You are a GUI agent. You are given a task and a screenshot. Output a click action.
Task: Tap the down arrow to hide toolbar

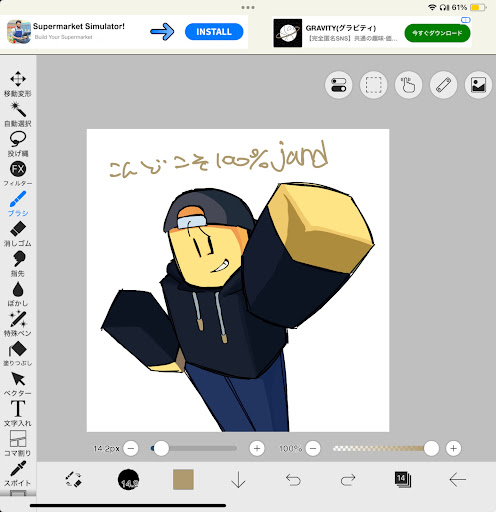point(238,480)
